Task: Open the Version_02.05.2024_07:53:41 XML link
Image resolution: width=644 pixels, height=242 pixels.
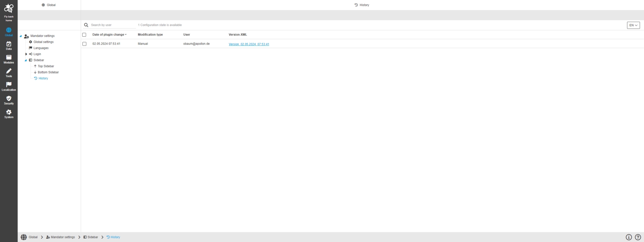Action: tap(249, 44)
